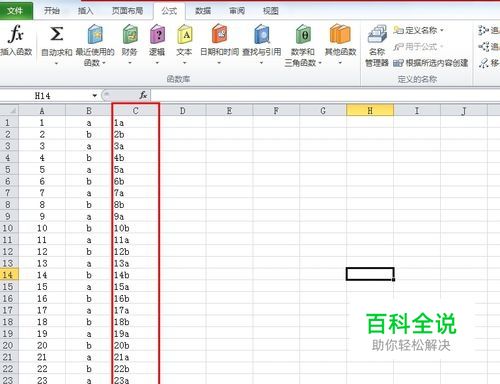The width and height of the screenshot is (500, 384).
Task: Click cell A5 containing 5
Action: pos(42,169)
